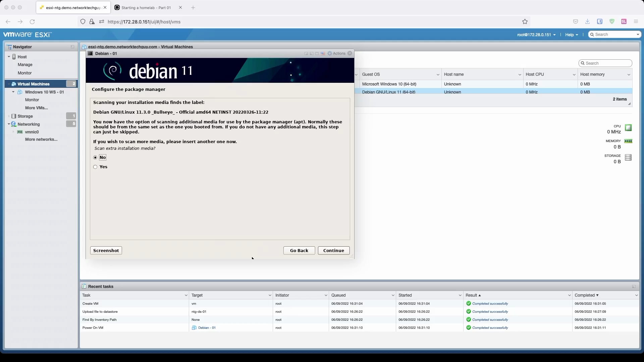Image resolution: width=644 pixels, height=362 pixels.
Task: Click the shield tracking protection icon
Action: point(83,22)
